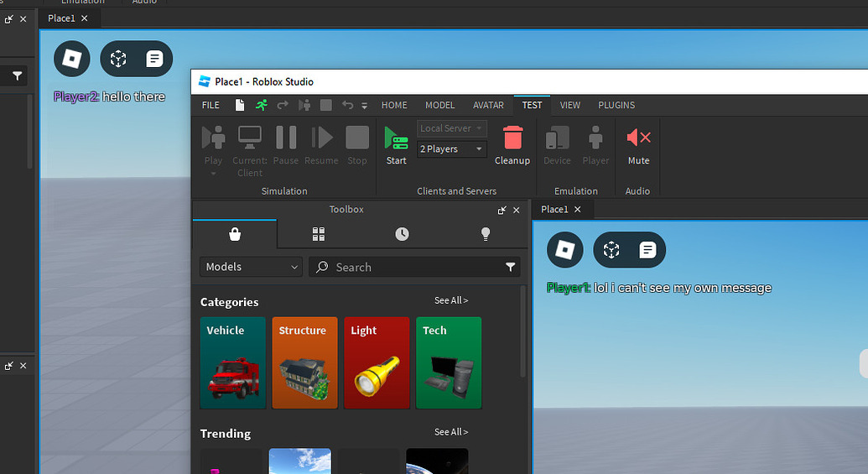This screenshot has height=474, width=868.
Task: Close the lower-left panel in the background window
Action: click(23, 366)
